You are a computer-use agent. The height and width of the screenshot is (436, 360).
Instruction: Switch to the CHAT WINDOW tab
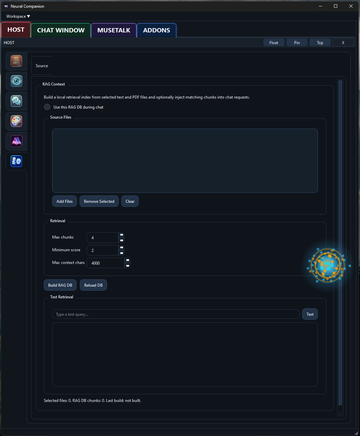(x=61, y=30)
